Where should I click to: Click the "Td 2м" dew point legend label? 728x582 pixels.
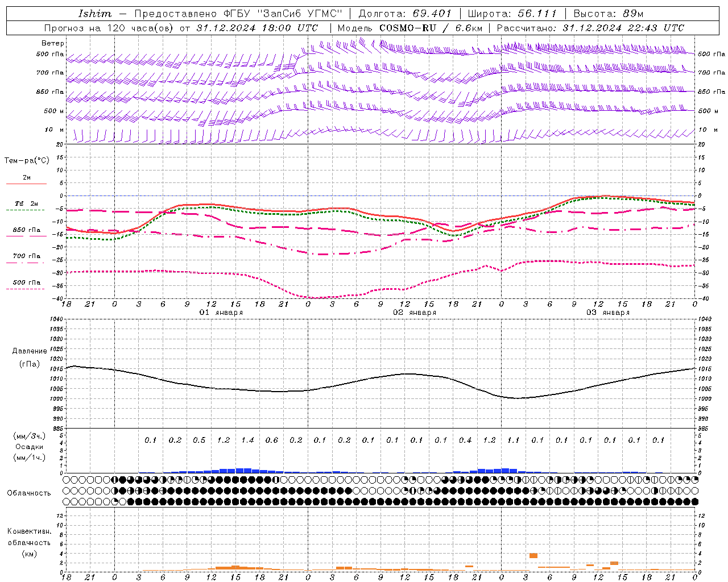click(x=27, y=203)
